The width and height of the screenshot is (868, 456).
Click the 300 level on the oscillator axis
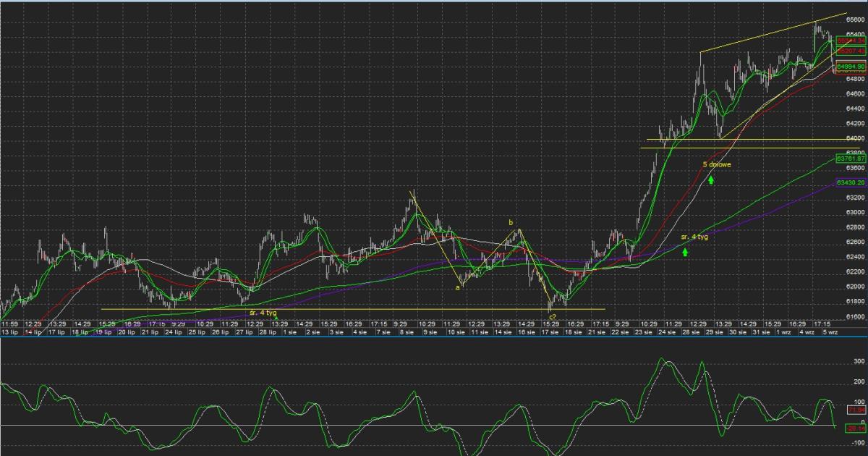tap(860, 360)
